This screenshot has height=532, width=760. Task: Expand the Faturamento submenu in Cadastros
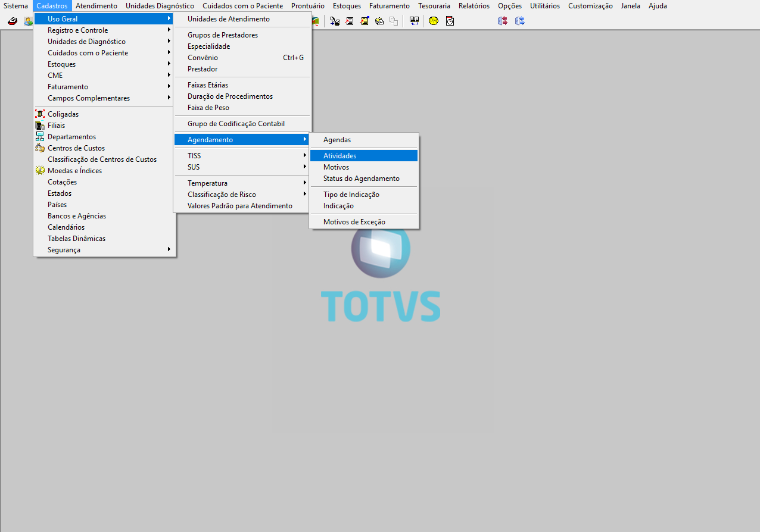pyautogui.click(x=104, y=87)
